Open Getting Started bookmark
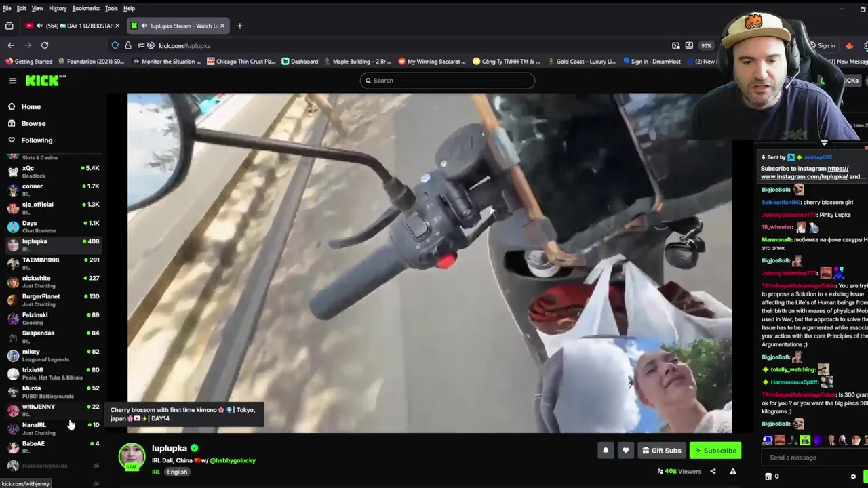 coord(28,61)
